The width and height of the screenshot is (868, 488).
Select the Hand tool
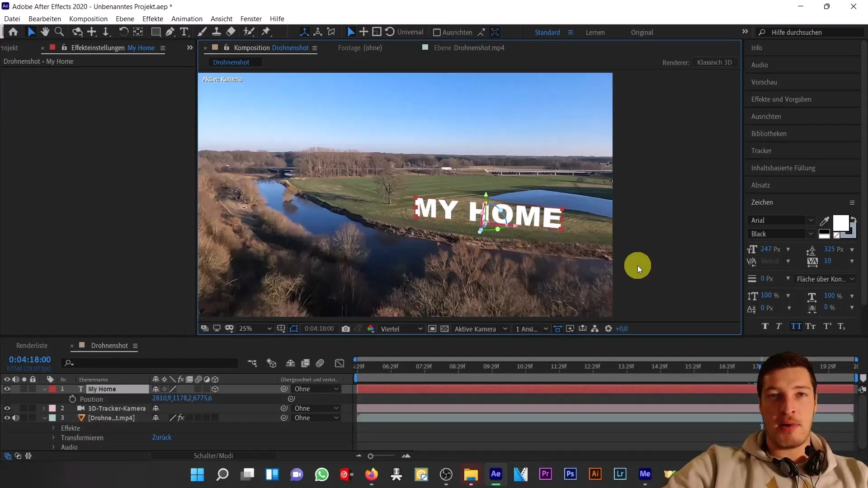click(45, 32)
